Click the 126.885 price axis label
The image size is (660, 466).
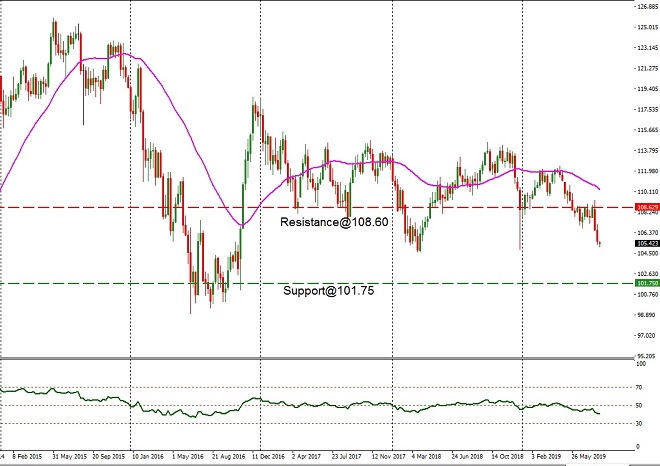click(x=648, y=7)
